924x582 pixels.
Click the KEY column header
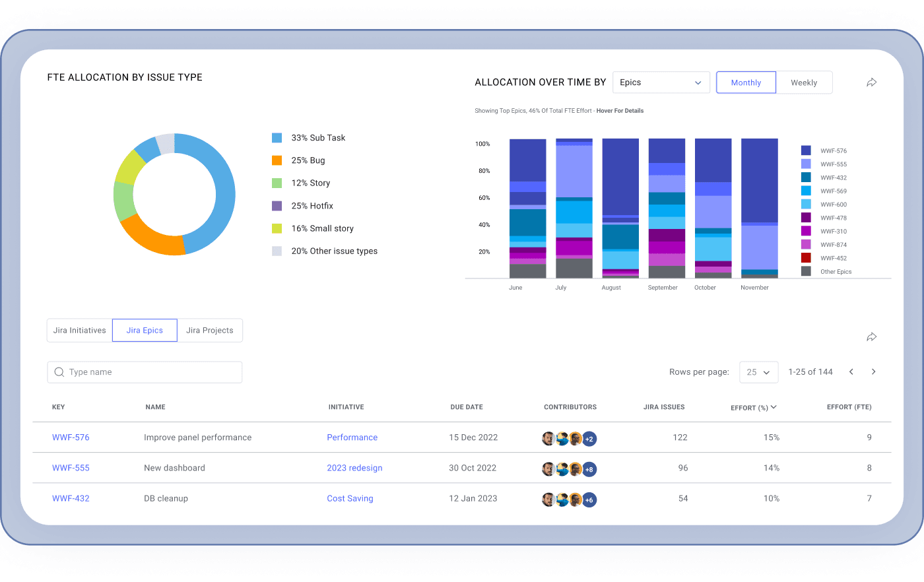coord(59,407)
